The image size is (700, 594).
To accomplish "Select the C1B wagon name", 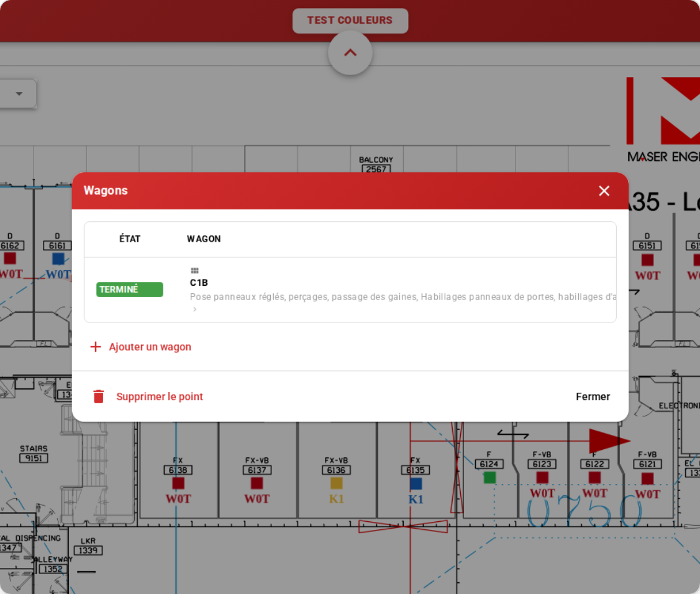I will [x=199, y=283].
